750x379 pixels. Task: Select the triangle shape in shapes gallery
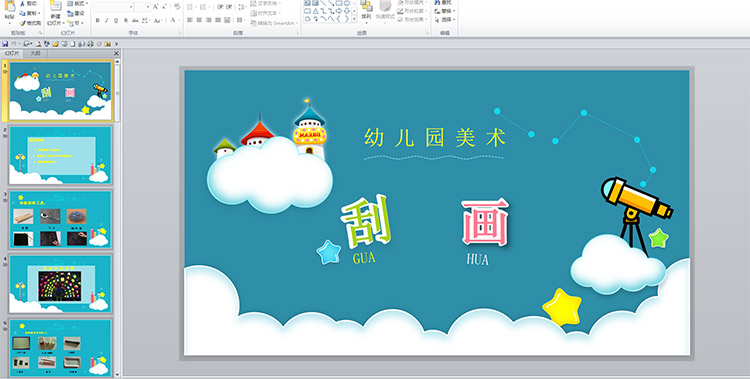click(316, 11)
